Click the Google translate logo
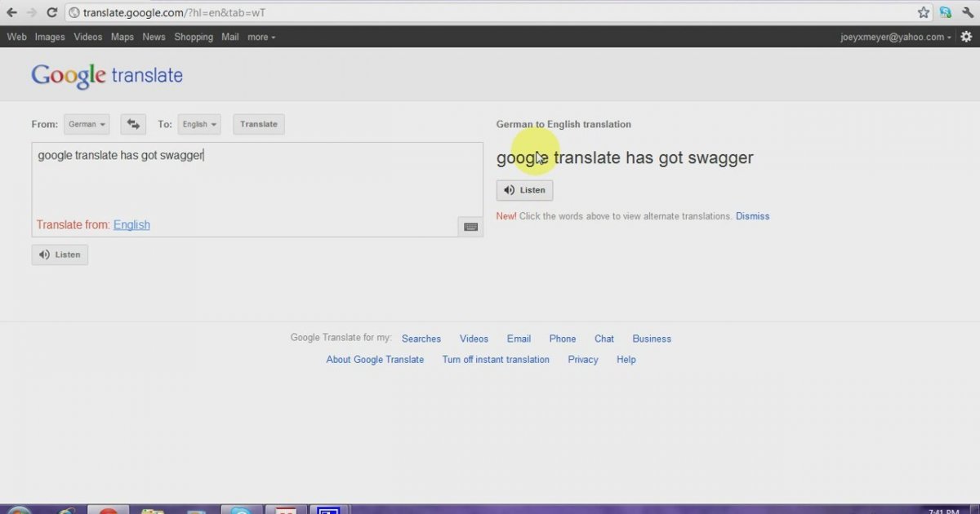 [107, 75]
